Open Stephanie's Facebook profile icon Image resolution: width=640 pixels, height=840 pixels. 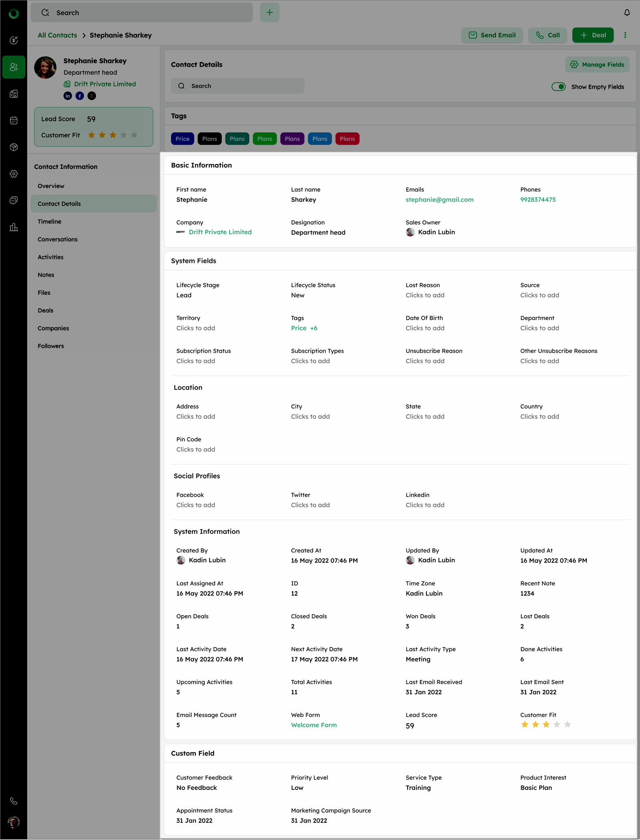pos(80,96)
